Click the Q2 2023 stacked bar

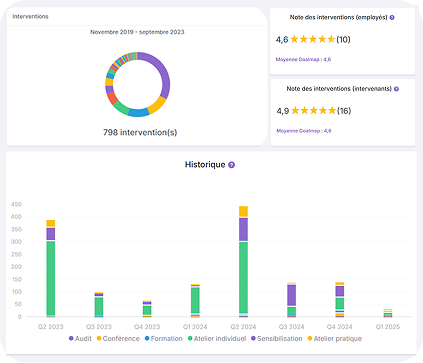[51, 269]
